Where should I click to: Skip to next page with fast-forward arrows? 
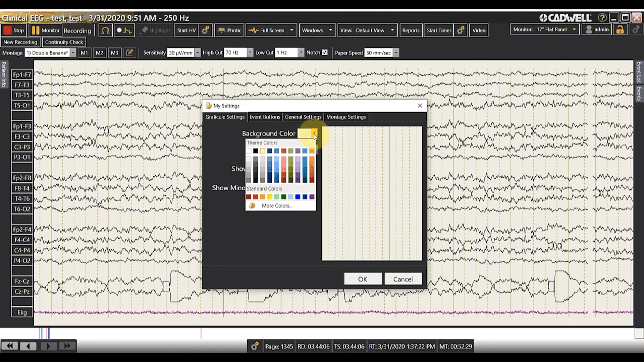click(x=67, y=346)
